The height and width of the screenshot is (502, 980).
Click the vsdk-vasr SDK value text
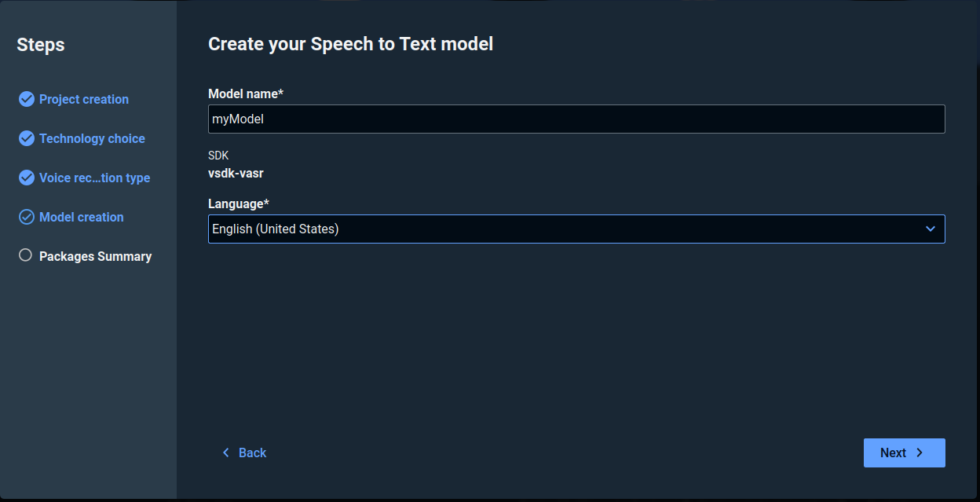tap(236, 174)
